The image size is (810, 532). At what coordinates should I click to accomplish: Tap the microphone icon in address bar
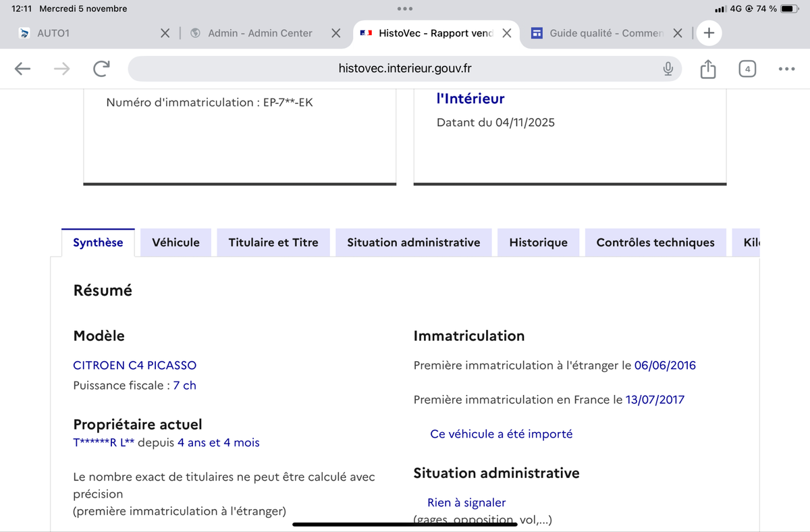coord(668,68)
